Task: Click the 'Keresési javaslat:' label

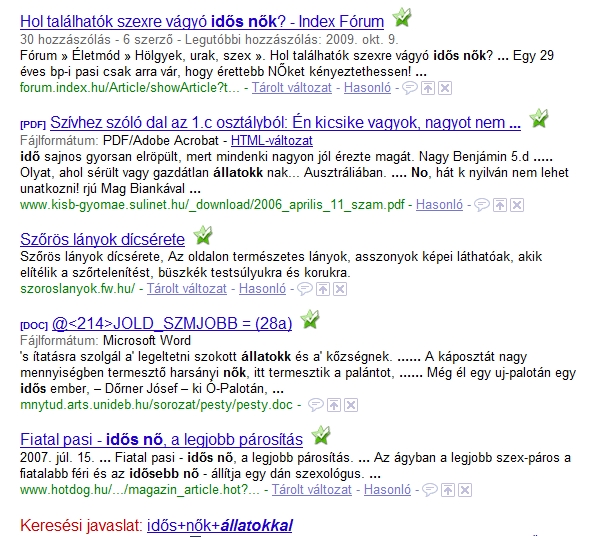Action: 81,525
